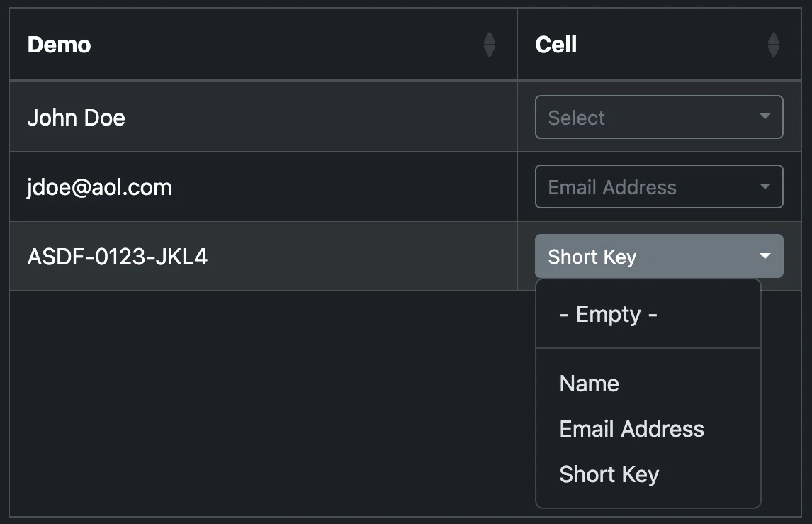This screenshot has width=812, height=524.
Task: Collapse the open Short Key dropdown
Action: pyautogui.click(x=659, y=256)
